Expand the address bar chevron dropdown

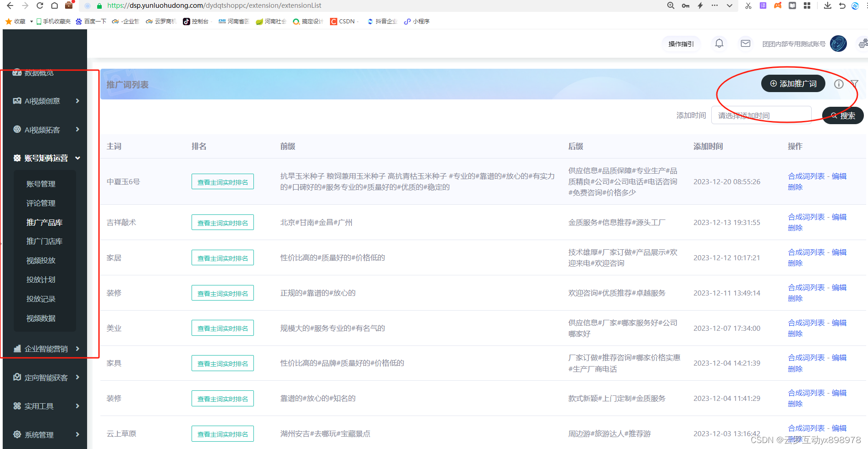pyautogui.click(x=730, y=5)
